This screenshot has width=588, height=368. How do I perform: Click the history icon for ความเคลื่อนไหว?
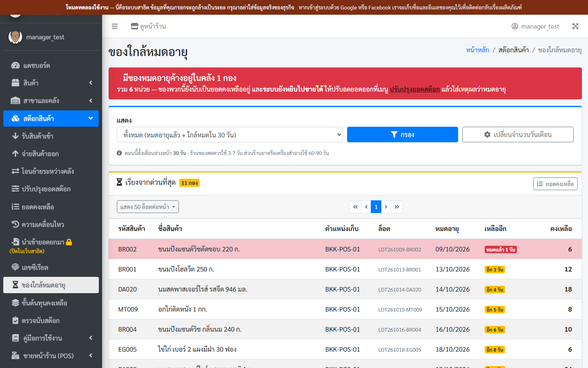[16, 224]
